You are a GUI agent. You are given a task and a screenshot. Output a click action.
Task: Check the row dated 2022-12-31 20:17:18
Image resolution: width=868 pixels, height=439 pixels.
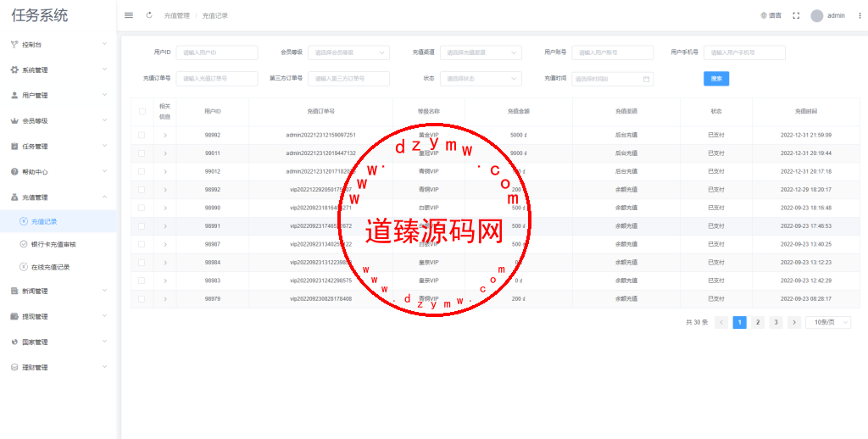pyautogui.click(x=142, y=171)
